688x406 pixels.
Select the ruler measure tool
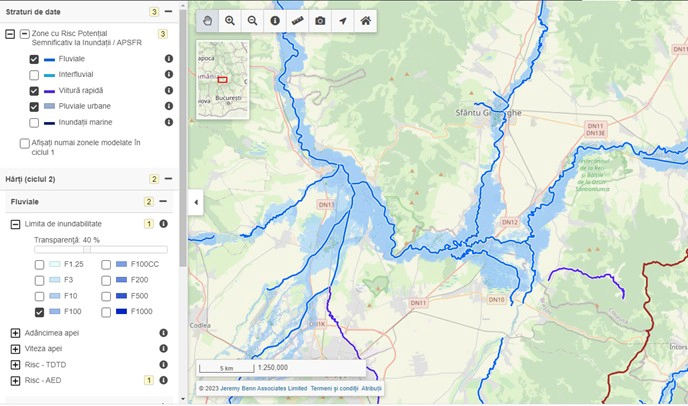(297, 20)
